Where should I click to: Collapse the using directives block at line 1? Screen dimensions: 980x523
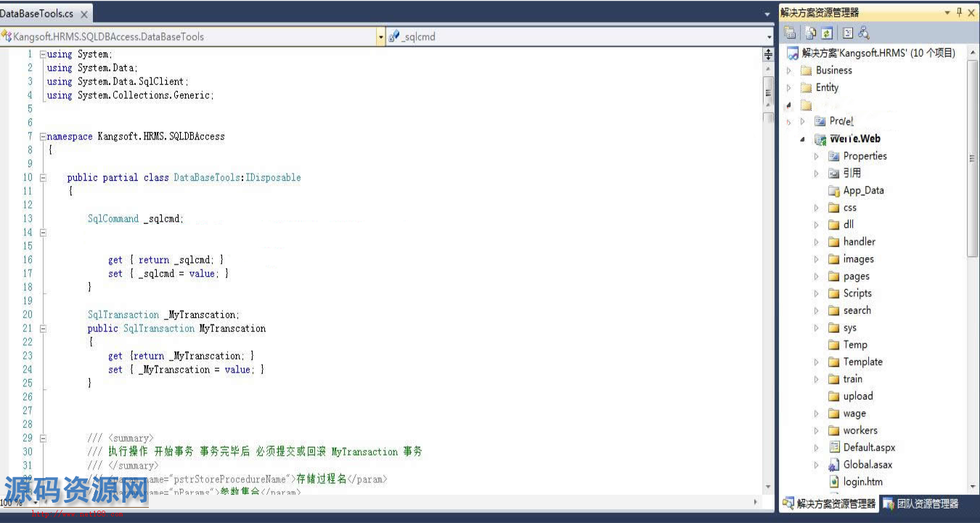[43, 54]
